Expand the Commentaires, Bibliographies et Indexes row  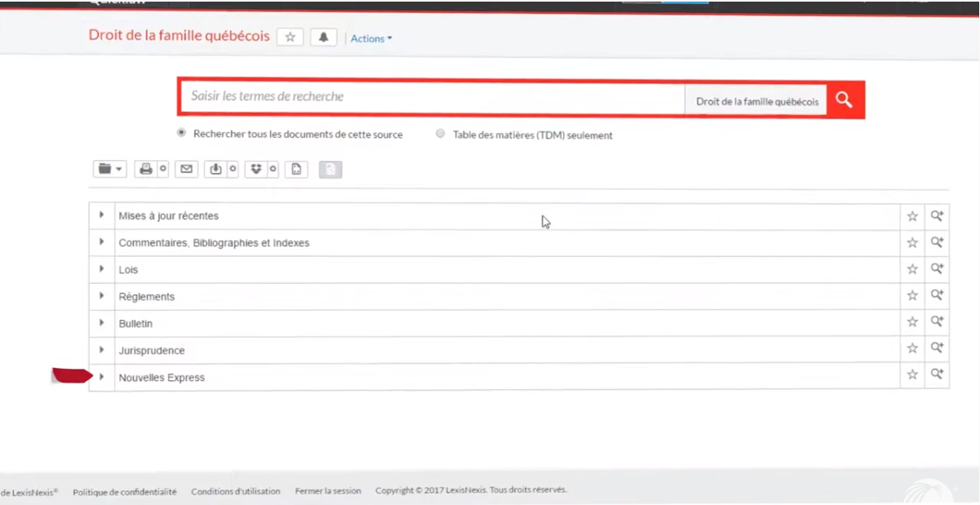[x=101, y=241]
